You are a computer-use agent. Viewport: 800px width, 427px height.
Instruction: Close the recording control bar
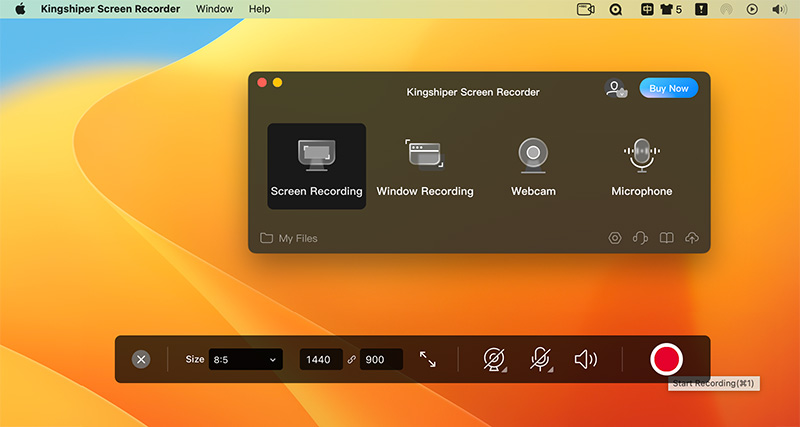141,359
